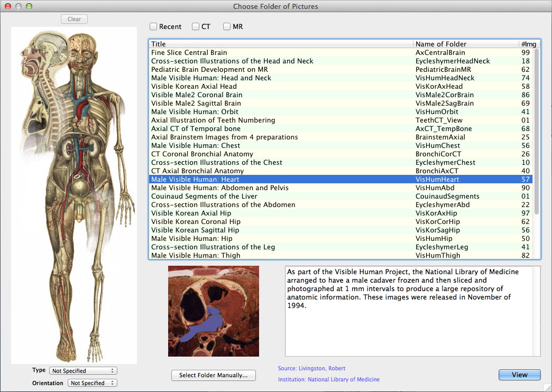Toggle the CT checkbox filter
Viewport: 552px width, 392px height.
196,26
